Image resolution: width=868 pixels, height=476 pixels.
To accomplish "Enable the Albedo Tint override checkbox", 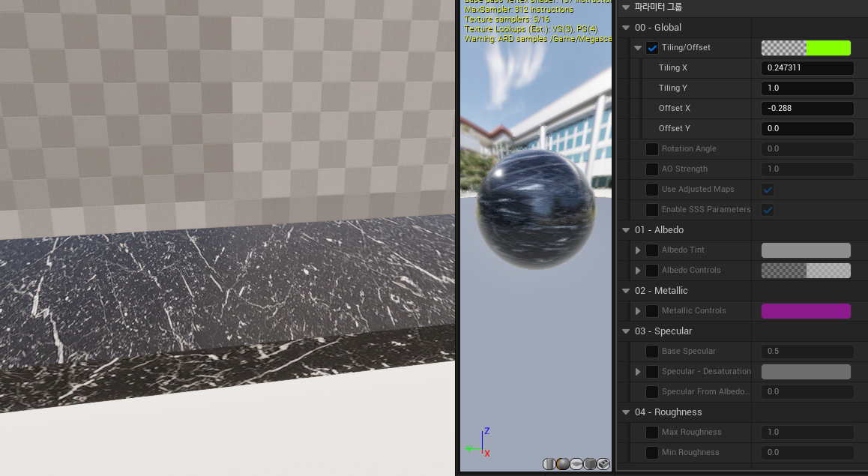I will tap(652, 250).
